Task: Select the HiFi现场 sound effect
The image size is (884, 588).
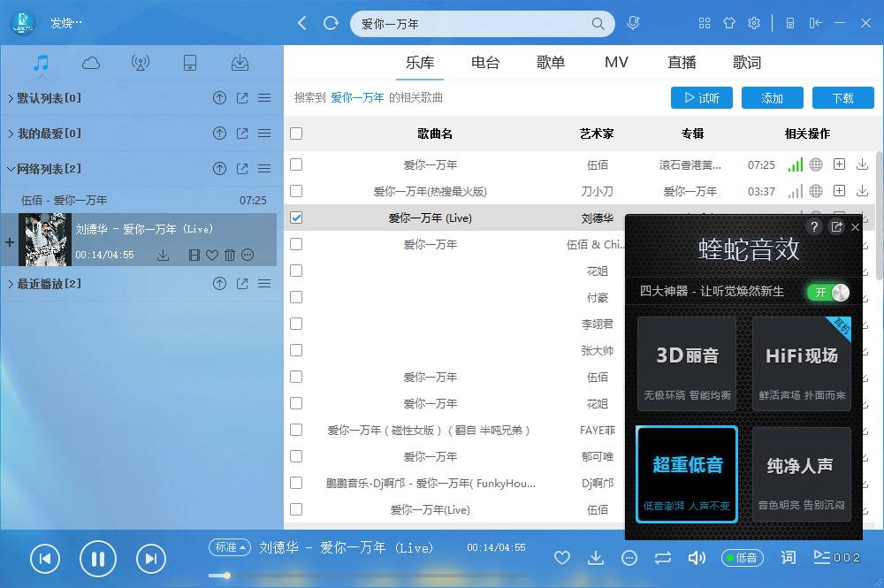Action: [802, 364]
